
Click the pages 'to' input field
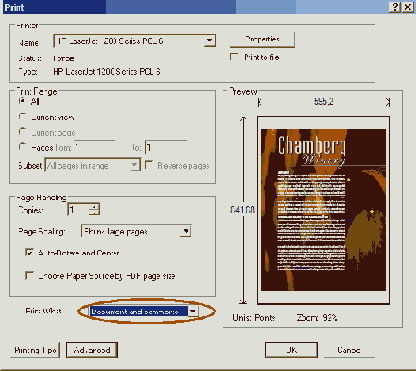point(166,147)
